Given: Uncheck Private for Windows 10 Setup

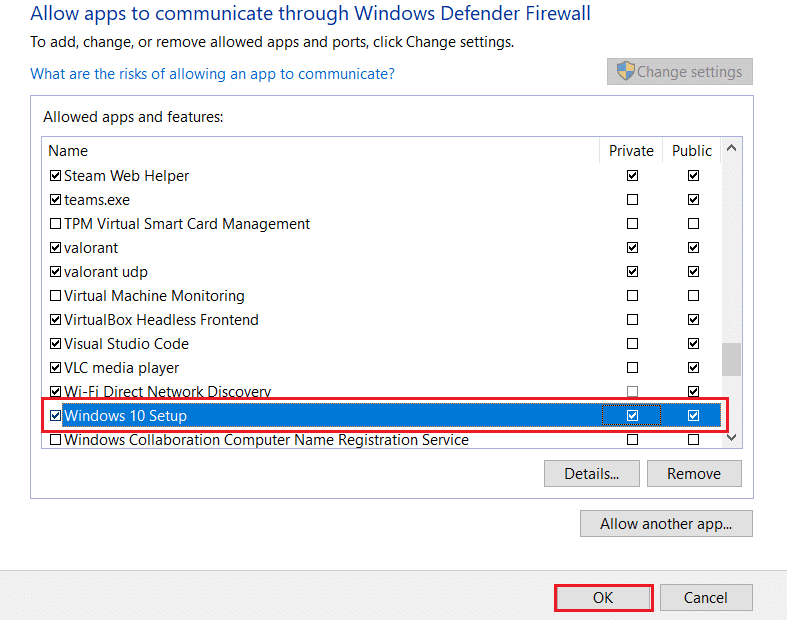Looking at the screenshot, I should point(631,415).
